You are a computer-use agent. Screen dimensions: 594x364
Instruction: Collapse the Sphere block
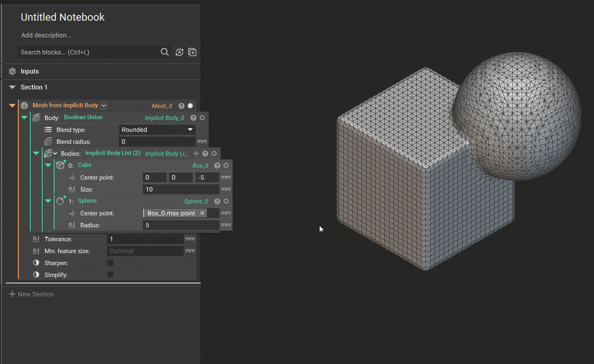[48, 201]
